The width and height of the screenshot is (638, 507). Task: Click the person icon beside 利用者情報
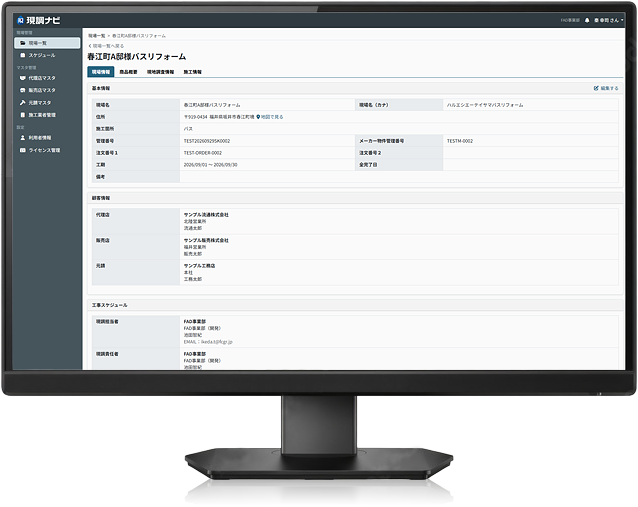(23, 138)
